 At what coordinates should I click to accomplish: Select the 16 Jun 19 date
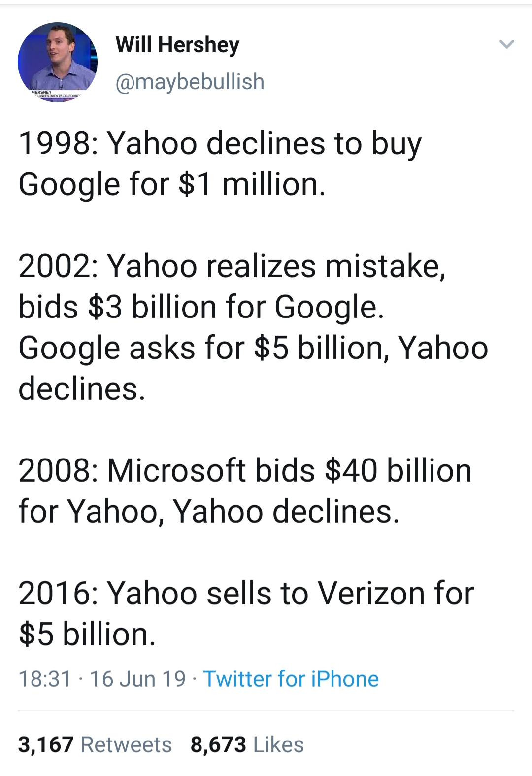137,679
